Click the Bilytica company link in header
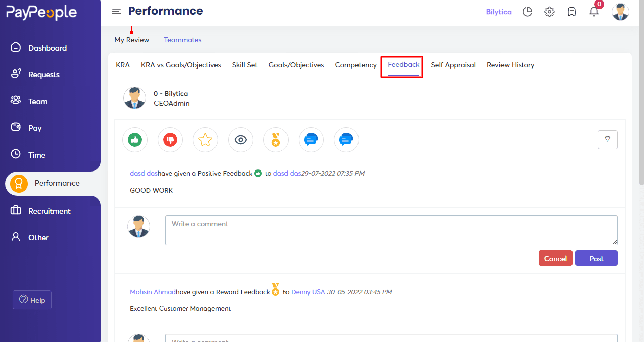This screenshot has width=644, height=342. pos(499,12)
